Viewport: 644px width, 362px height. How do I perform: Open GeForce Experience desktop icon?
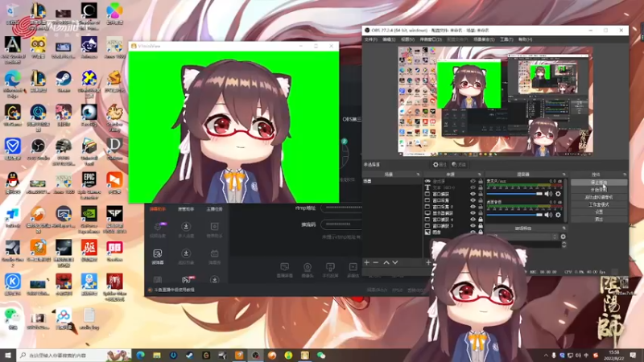(89, 220)
